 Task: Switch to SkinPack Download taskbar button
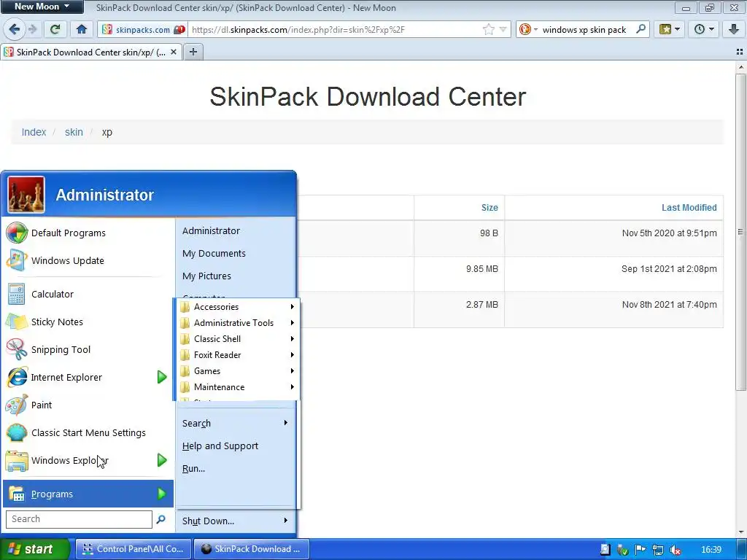(x=252, y=549)
